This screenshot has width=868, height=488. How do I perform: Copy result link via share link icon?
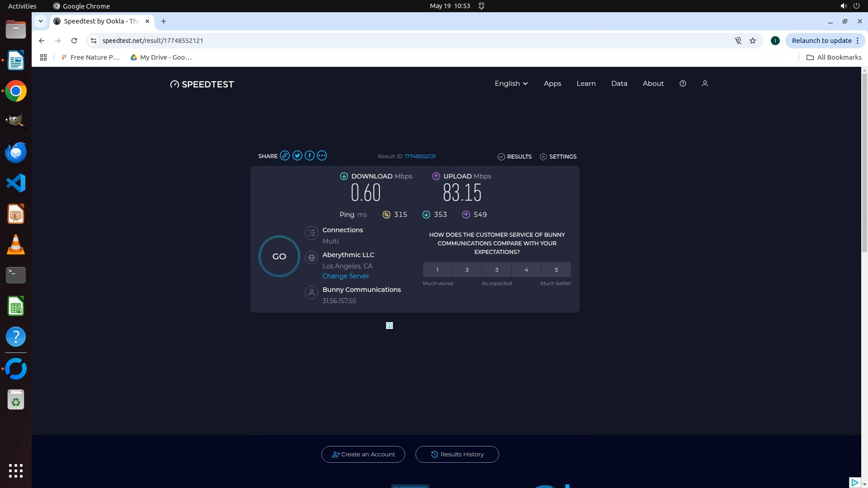(284, 156)
